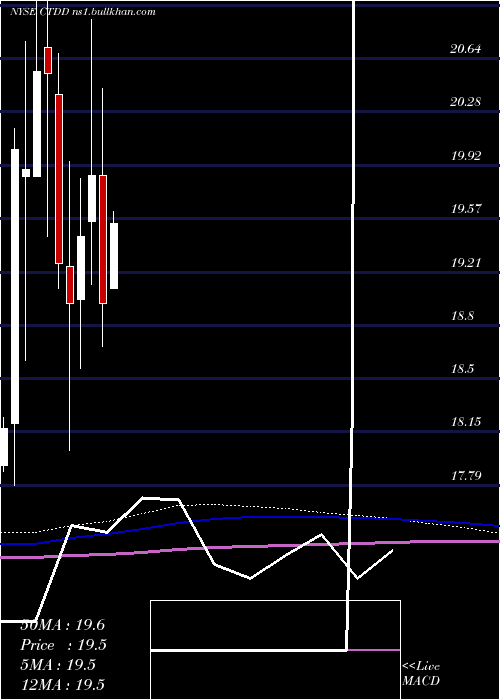Click the pink line inside the MACD box
This screenshot has width=500, height=700.
373,650
